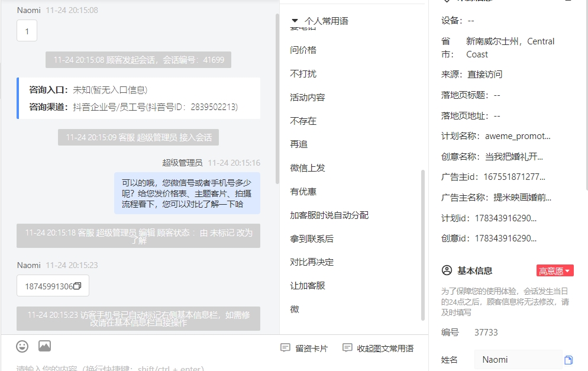Select quick phrase 拿到联系后

[312, 238]
